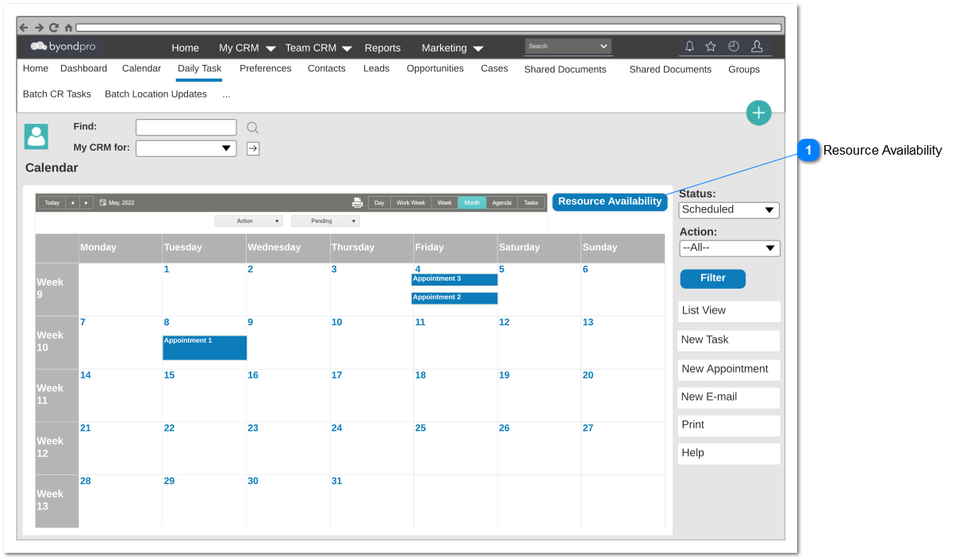Image resolution: width=955 pixels, height=560 pixels.
Task: Click the Filter button
Action: tap(712, 278)
